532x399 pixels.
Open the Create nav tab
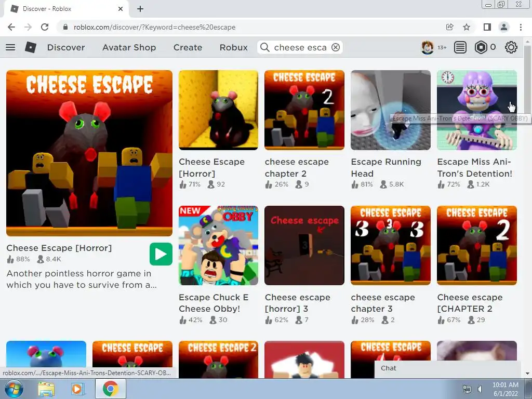(x=188, y=47)
